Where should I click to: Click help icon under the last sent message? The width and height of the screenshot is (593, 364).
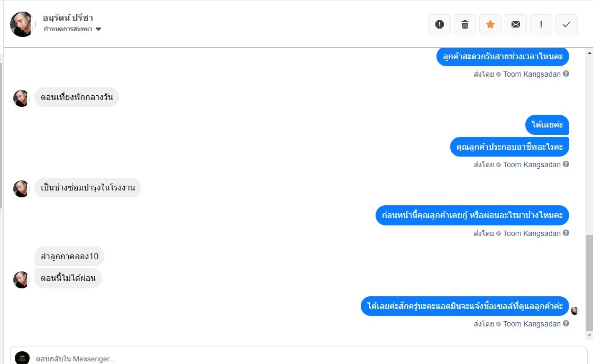566,324
